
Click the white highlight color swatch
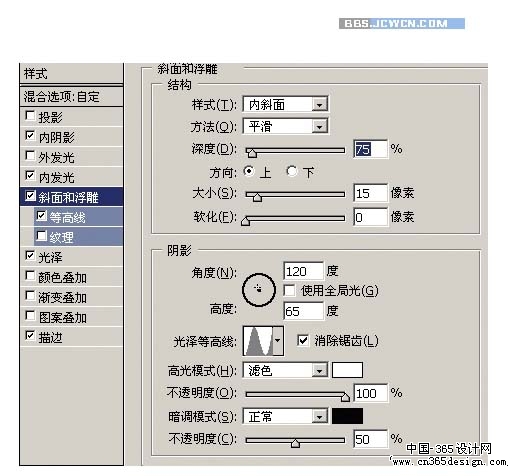point(347,370)
